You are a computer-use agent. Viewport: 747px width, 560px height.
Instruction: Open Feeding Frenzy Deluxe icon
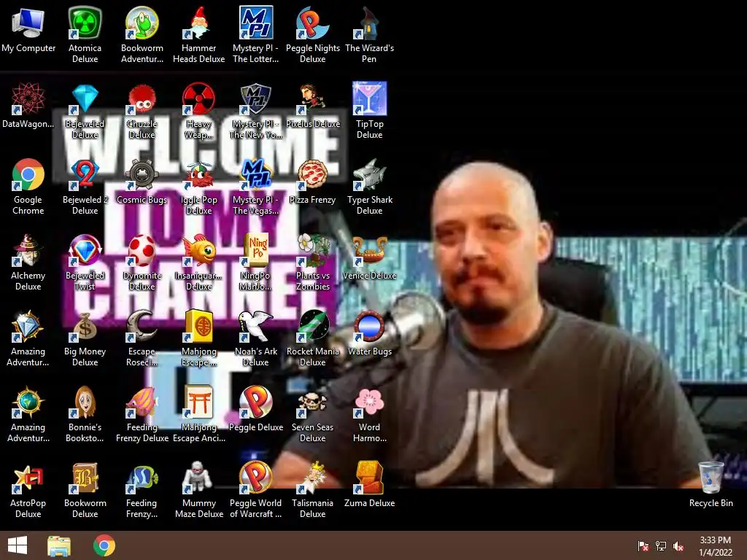point(142,414)
